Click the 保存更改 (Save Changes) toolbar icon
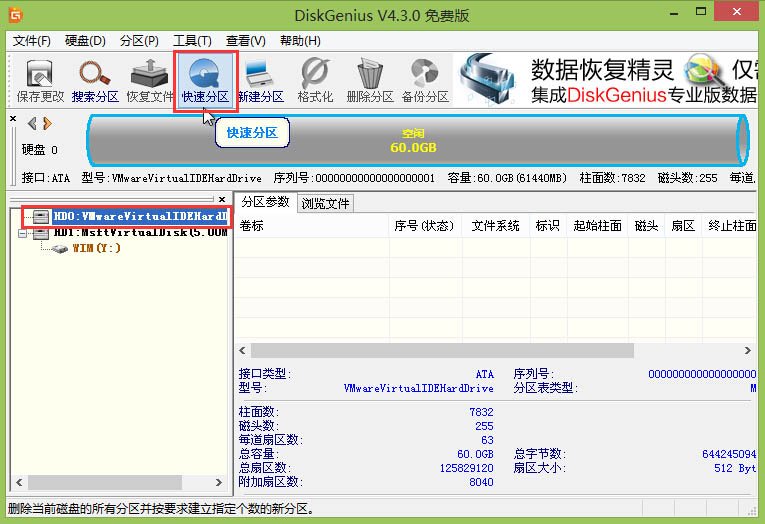Viewport: 765px width, 524px height. (40, 80)
